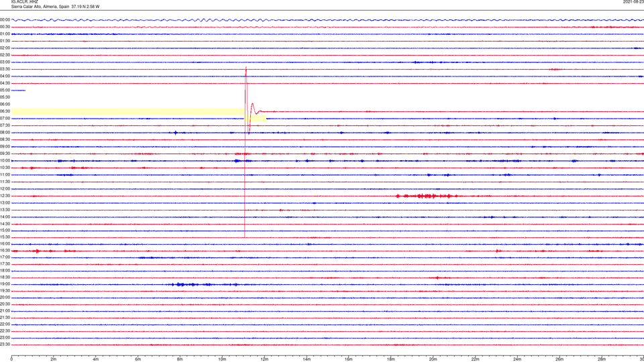Click the 00:00 time label
The height and width of the screenshot is (362, 644).
coord(5,19)
